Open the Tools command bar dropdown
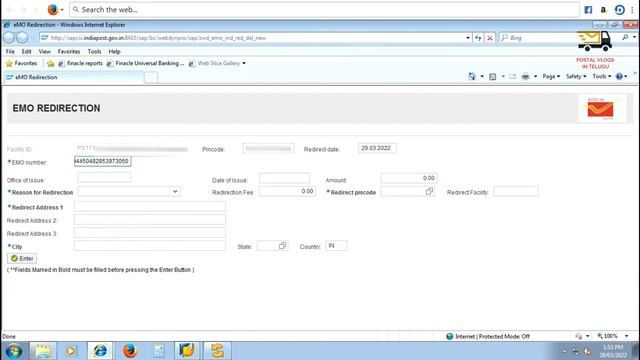 [602, 76]
